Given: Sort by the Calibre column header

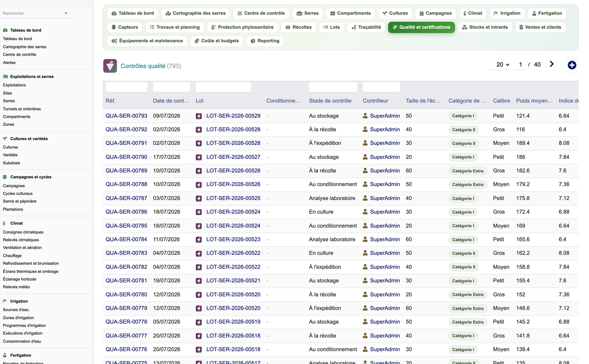Looking at the screenshot, I should (x=501, y=101).
